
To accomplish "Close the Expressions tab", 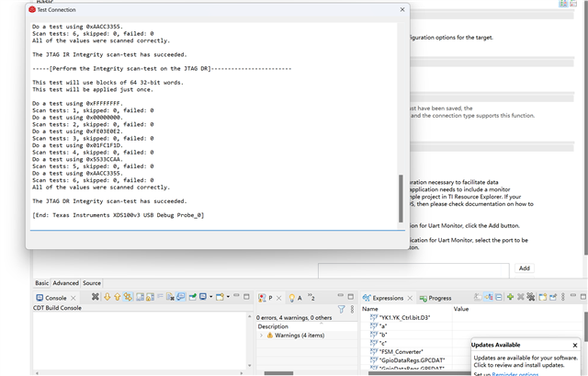I will point(410,298).
